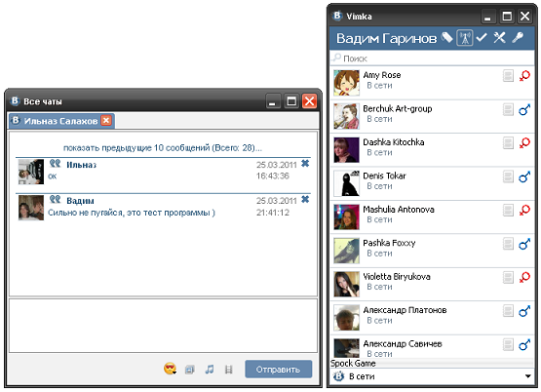Open the note icon next to Amy Rose
Viewport: 541px width, 392px height.
[508, 75]
